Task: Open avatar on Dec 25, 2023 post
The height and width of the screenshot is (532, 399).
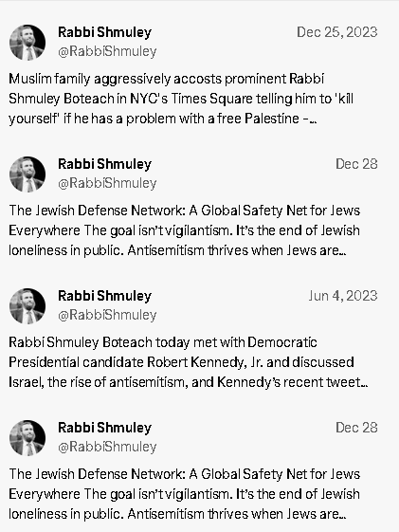Action: click(27, 43)
